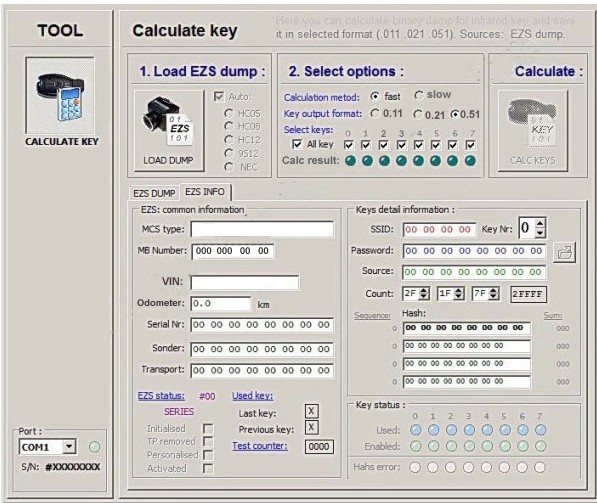The image size is (597, 503).
Task: Click the Transport field
Action: click(262, 370)
